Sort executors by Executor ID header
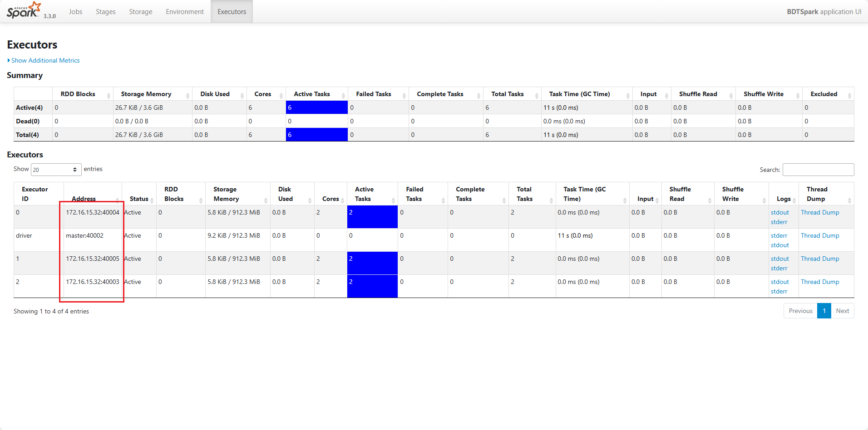Image resolution: width=868 pixels, height=430 pixels. point(39,194)
